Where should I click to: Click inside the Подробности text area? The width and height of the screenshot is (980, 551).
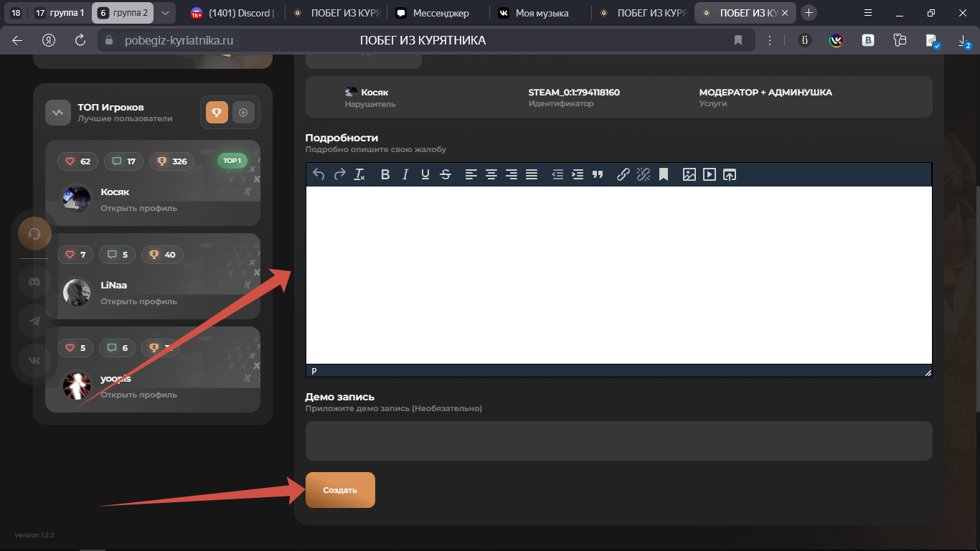[x=619, y=275]
